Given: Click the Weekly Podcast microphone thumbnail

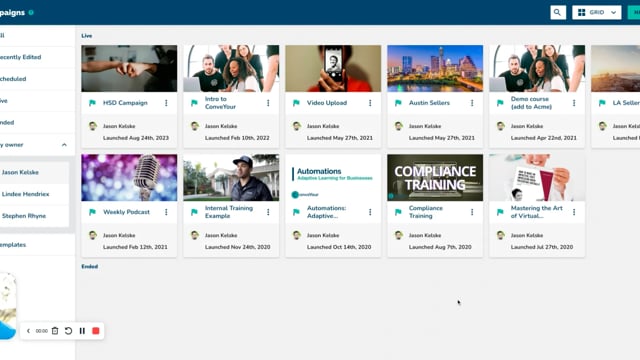Looking at the screenshot, I should pyautogui.click(x=129, y=178).
